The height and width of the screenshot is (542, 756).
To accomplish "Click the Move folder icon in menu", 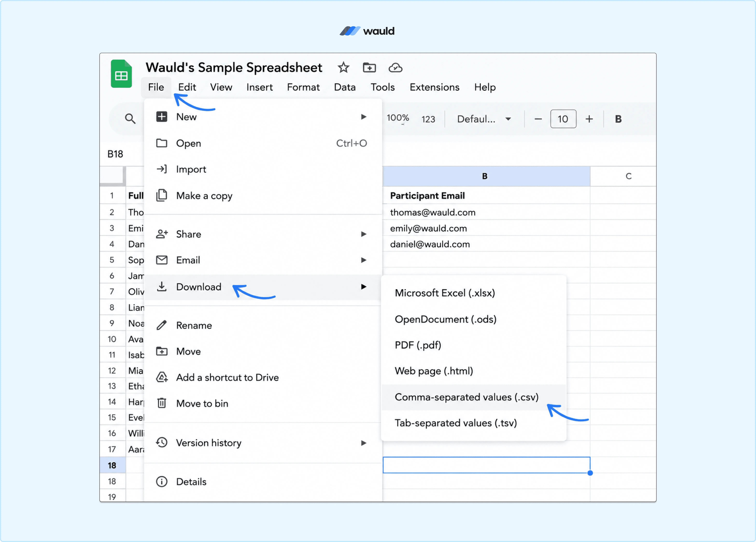I will [x=162, y=351].
